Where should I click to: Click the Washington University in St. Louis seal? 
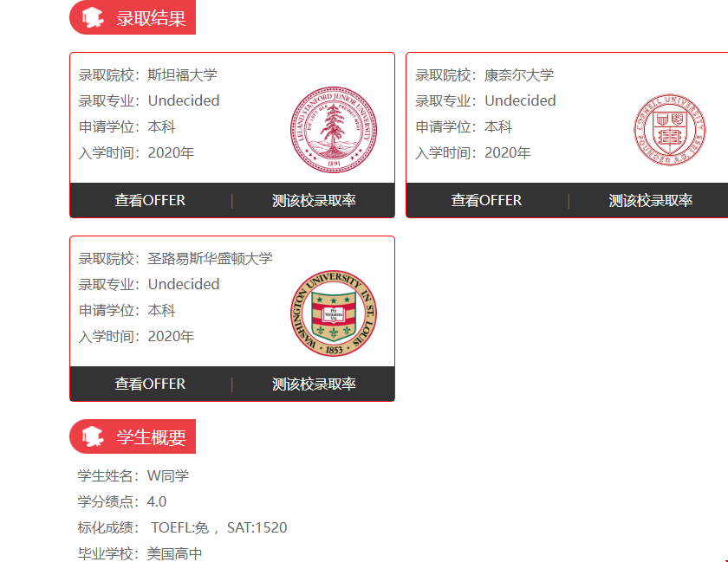tap(334, 313)
